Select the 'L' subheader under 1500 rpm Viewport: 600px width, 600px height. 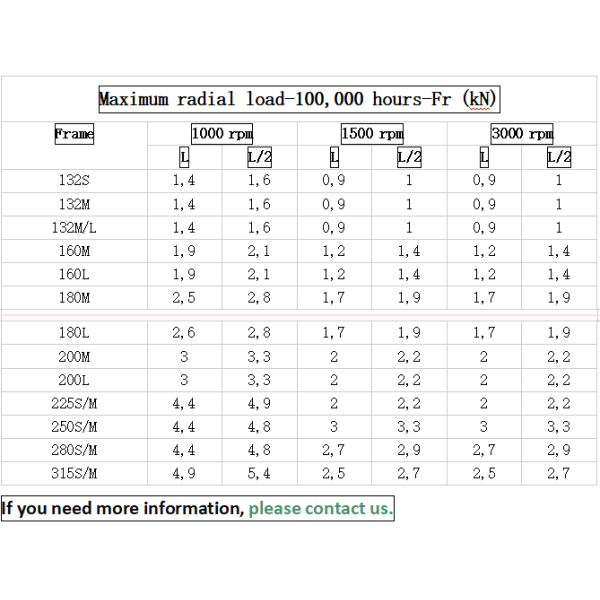click(x=334, y=157)
